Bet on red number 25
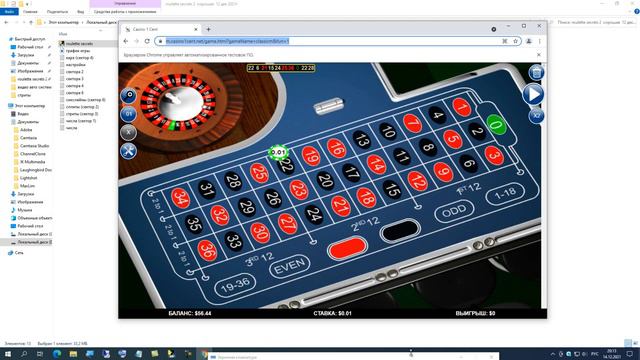Screen dimensions: 640x360 point(260,173)
